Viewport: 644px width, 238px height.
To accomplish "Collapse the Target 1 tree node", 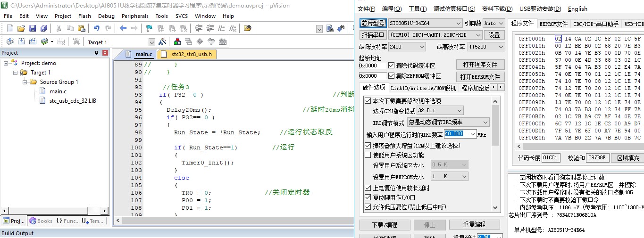I will point(16,73).
